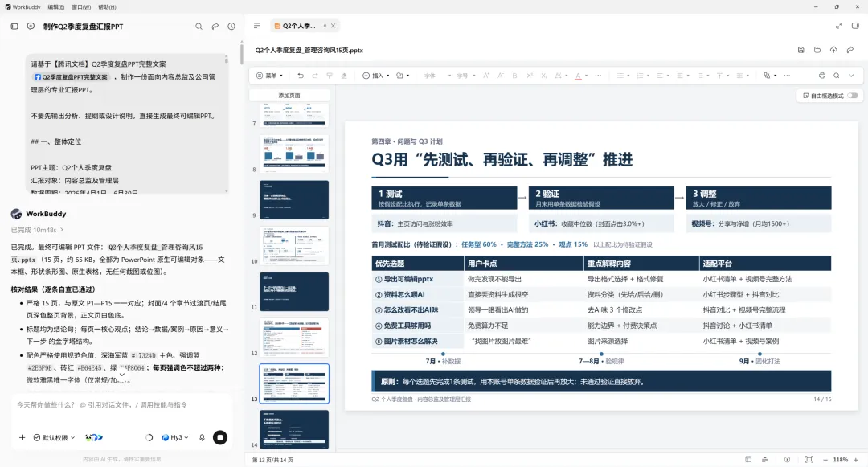The image size is (868, 467).
Task: Share the conversation using arrow icon
Action: click(215, 26)
